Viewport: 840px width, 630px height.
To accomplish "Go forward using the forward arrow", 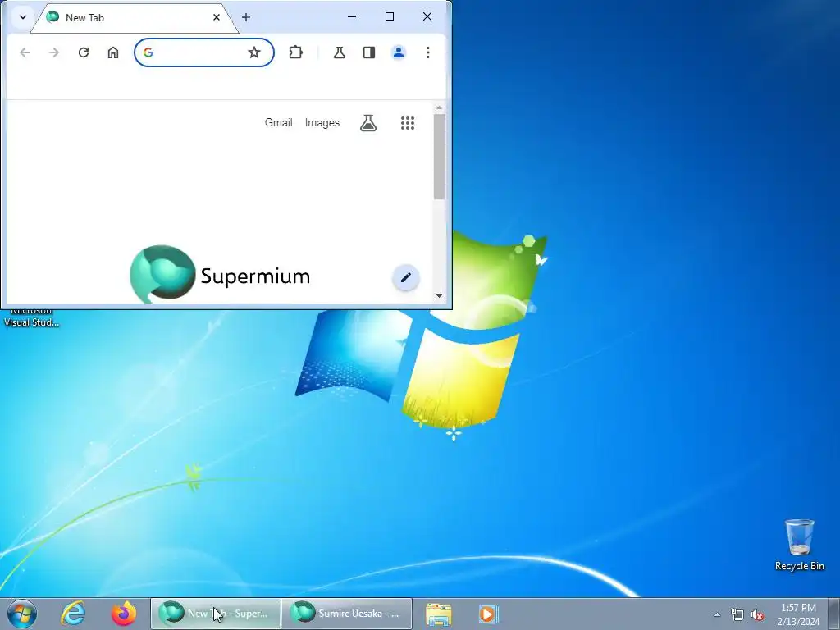I will (x=54, y=52).
